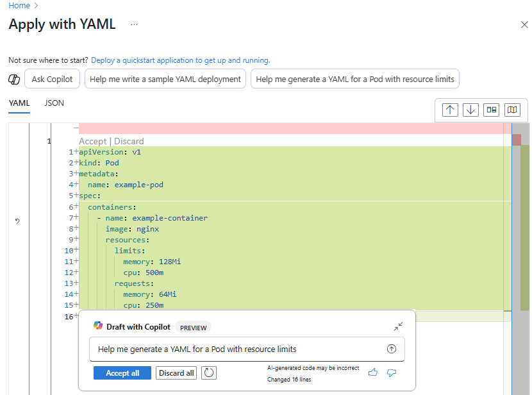Go to next change with the down arrow icon
Image resolution: width=532 pixels, height=395 pixels.
pos(470,110)
